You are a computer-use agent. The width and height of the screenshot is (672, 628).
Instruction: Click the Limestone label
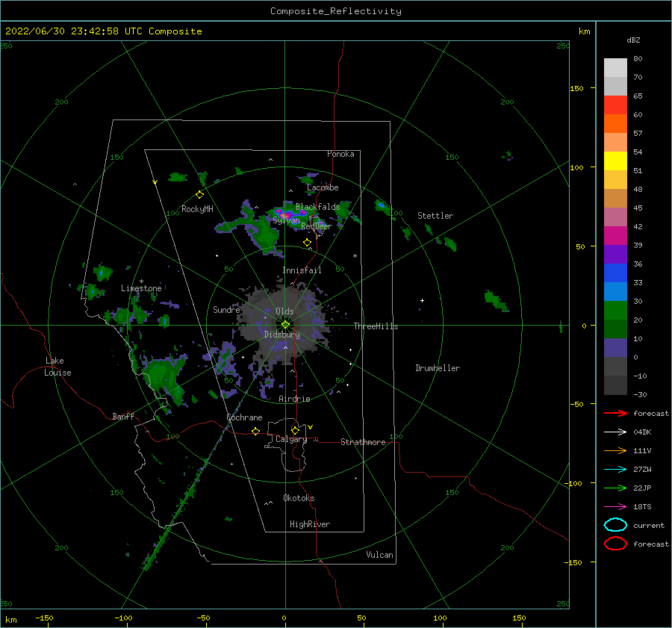pos(141,288)
